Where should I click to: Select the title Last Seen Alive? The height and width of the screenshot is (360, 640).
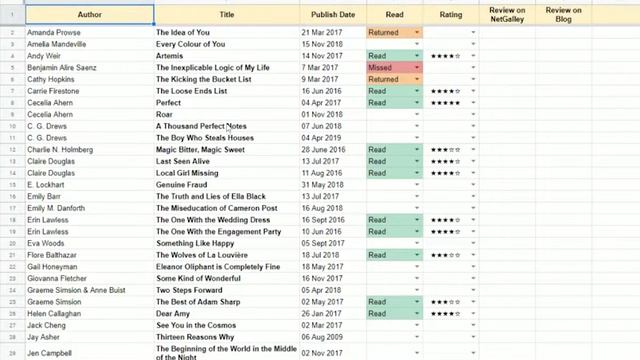[227, 161]
